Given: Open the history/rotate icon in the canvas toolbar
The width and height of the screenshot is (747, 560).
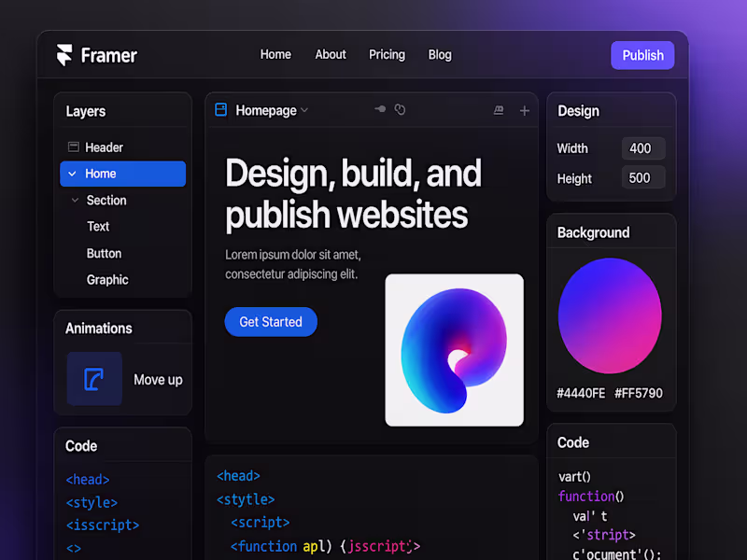Looking at the screenshot, I should coord(400,109).
